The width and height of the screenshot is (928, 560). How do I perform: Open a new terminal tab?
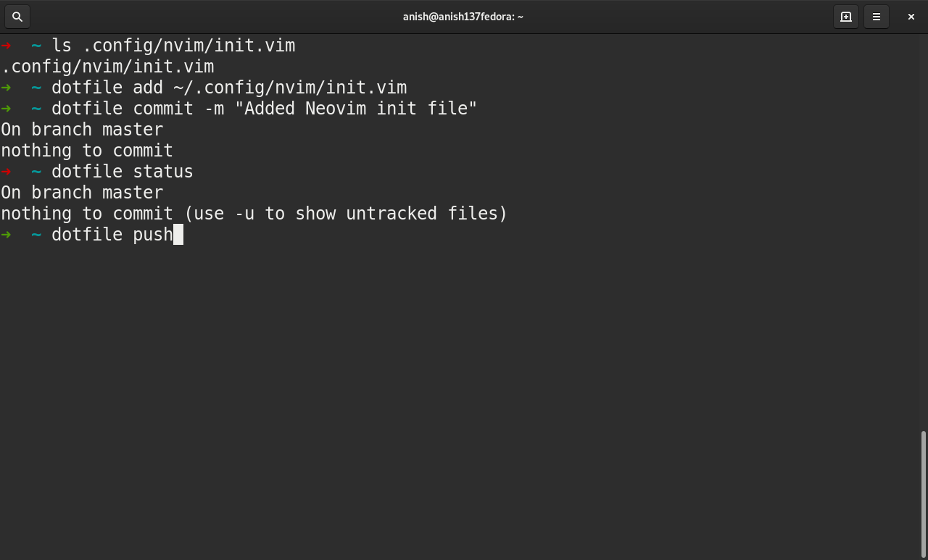(x=845, y=17)
